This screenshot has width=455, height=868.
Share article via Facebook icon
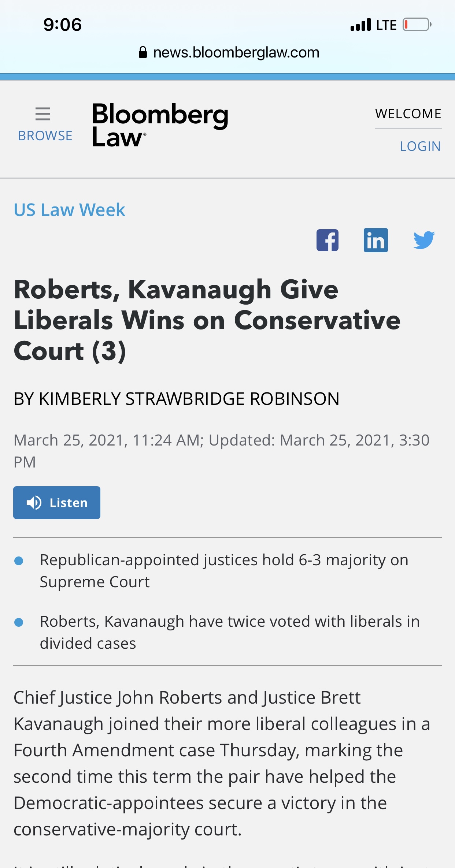328,240
